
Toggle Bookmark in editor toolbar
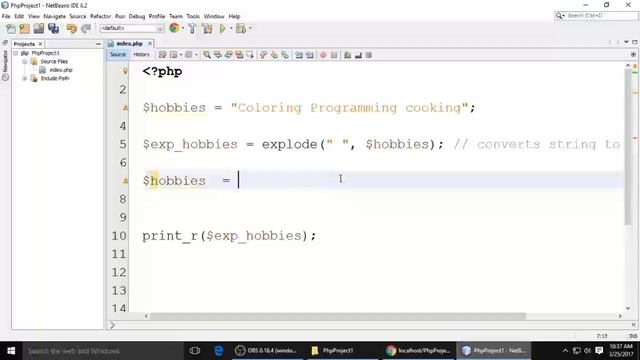pyautogui.click(x=285, y=55)
